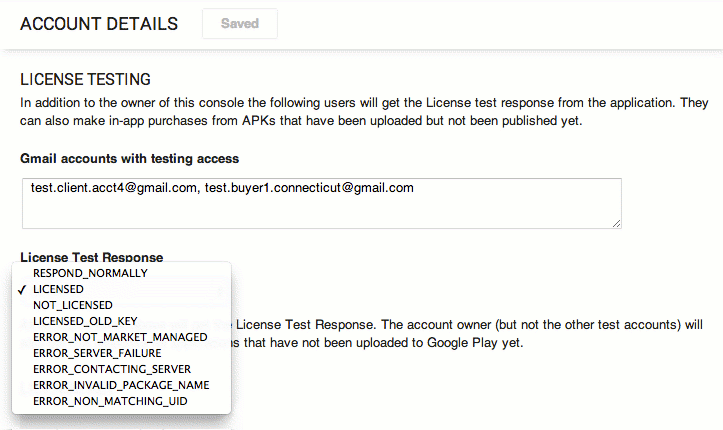Pick ERROR_INVALID_PACKAGE_NAME response
Image resolution: width=723 pixels, height=430 pixels.
click(x=121, y=385)
